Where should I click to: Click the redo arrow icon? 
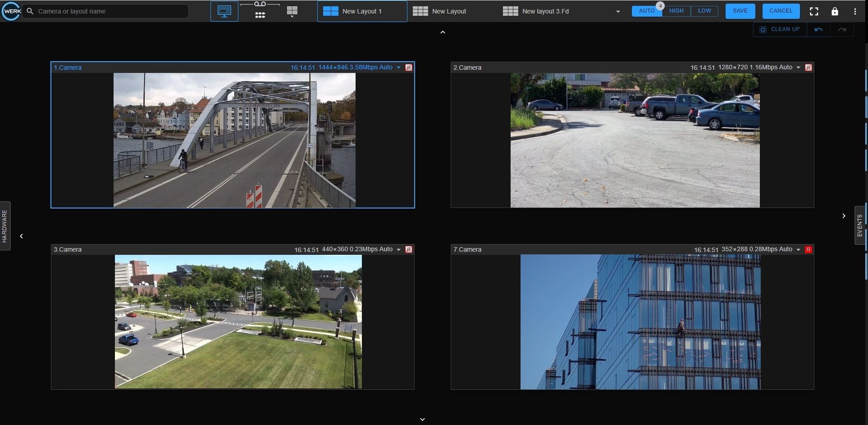(842, 30)
